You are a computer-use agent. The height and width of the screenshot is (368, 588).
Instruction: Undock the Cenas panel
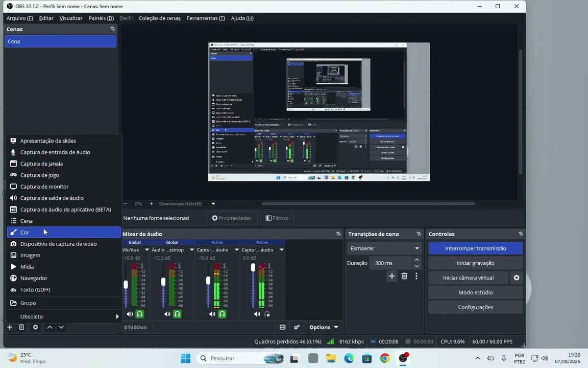coord(112,29)
